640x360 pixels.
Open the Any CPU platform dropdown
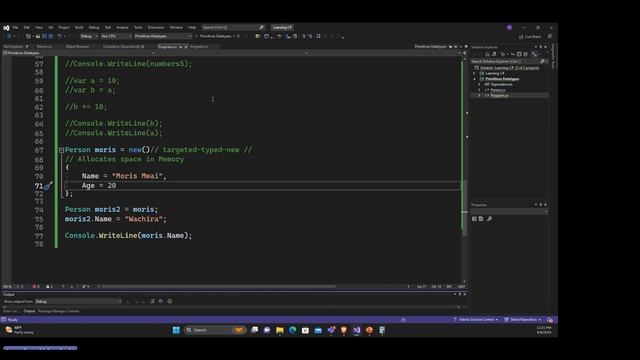[116, 36]
